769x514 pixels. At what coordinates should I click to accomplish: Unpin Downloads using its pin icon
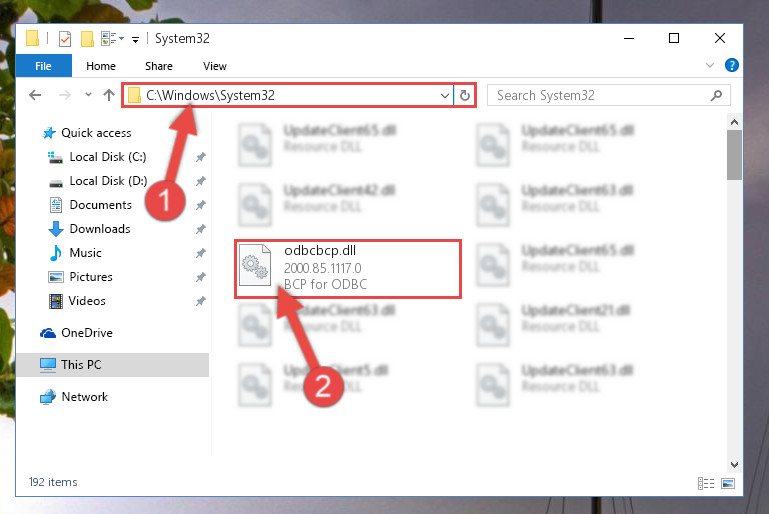tap(201, 229)
